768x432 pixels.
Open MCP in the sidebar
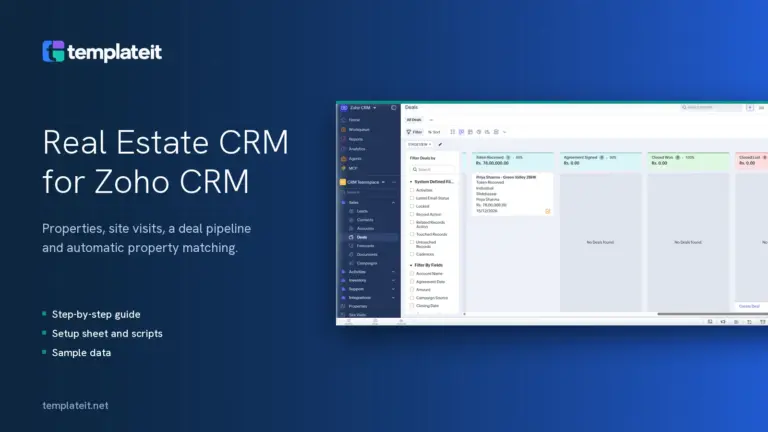[353, 168]
